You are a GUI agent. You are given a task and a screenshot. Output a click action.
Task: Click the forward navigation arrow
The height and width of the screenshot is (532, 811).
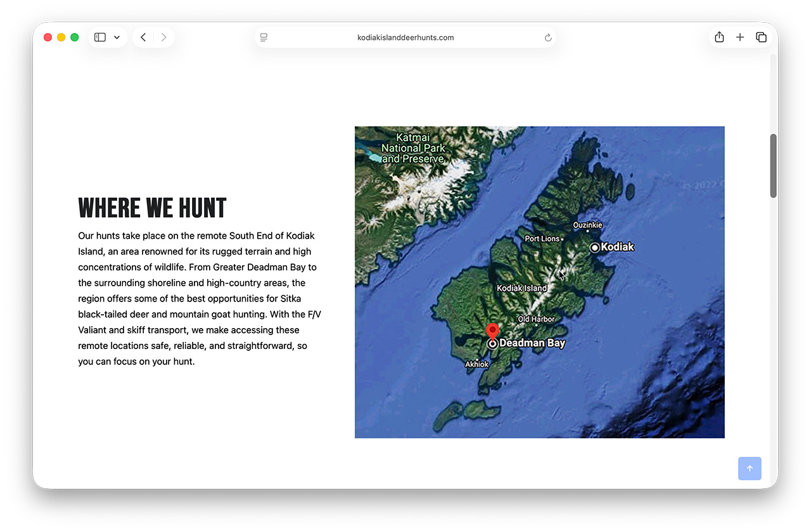(163, 37)
